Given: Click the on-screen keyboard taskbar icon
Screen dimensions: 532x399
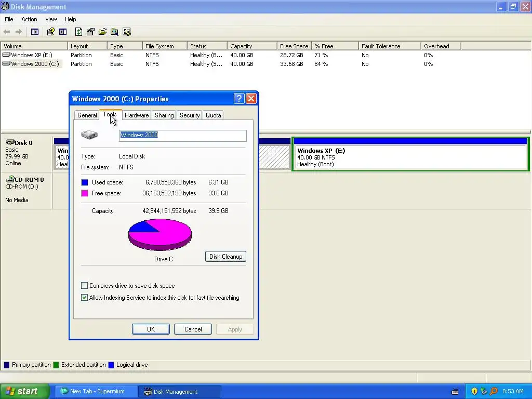Looking at the screenshot, I should point(455,392).
